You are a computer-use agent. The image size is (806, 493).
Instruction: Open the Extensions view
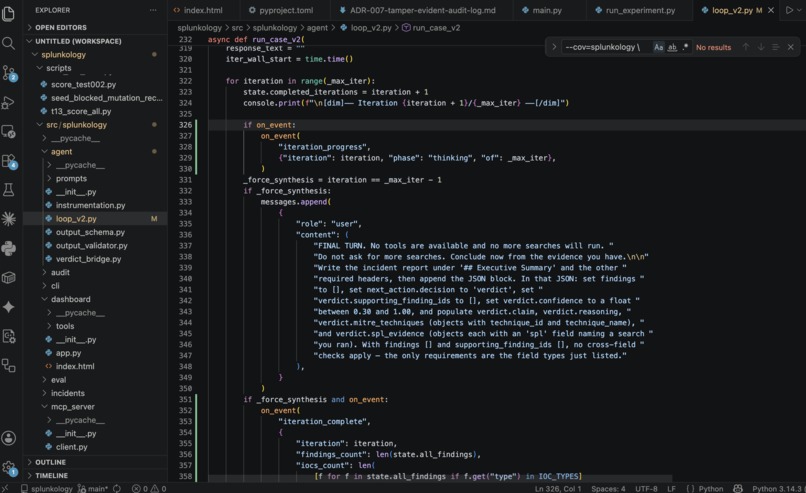click(9, 161)
